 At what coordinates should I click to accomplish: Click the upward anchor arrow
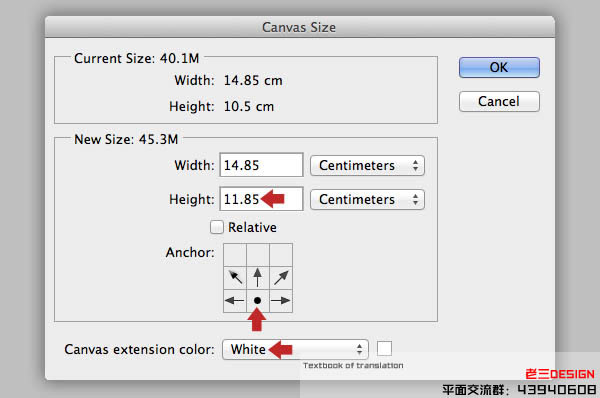tap(258, 277)
